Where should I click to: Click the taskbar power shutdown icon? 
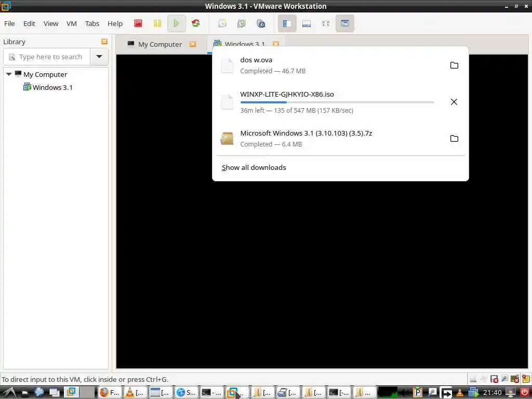(525, 392)
